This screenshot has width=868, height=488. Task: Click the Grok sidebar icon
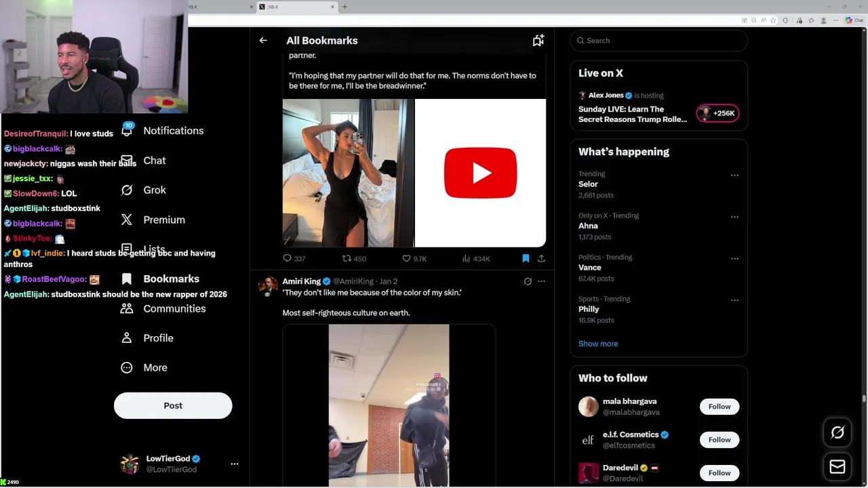point(127,190)
